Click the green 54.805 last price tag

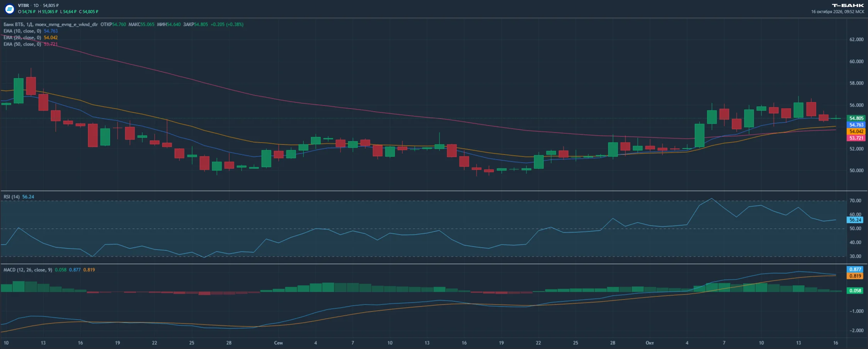point(856,118)
